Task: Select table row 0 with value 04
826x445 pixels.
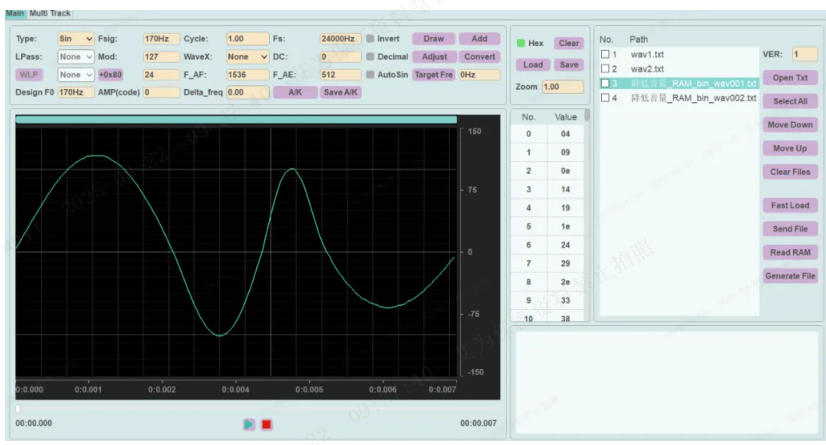Action: (x=547, y=134)
